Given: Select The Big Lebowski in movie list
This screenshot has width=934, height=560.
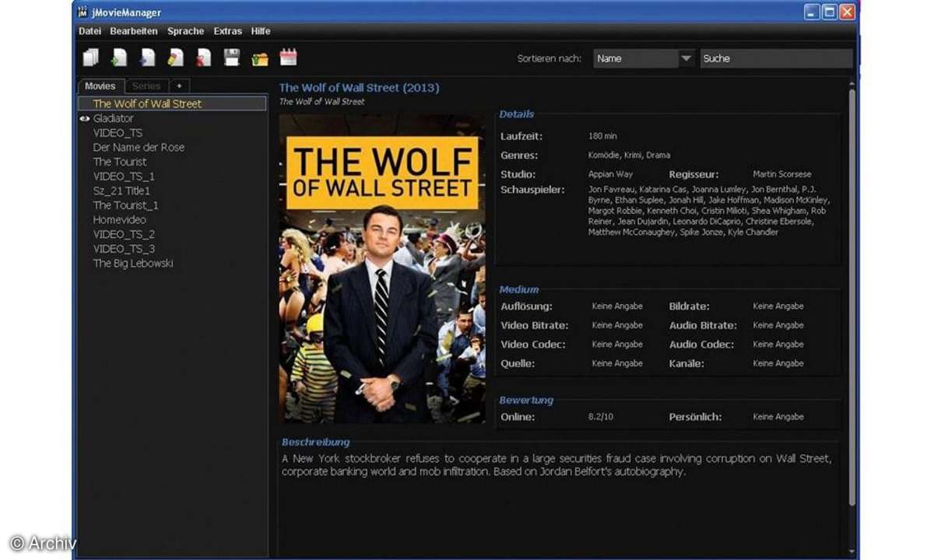Looking at the screenshot, I should (133, 263).
